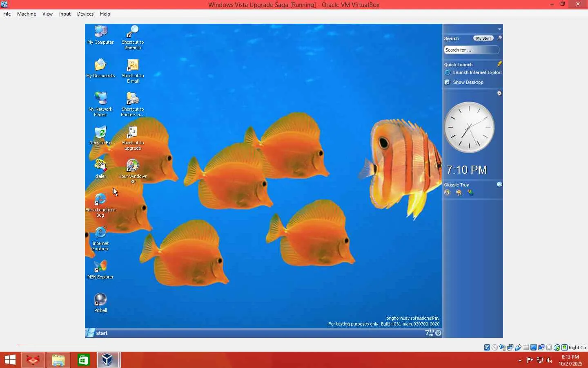Select the Recycle Bin icon
Viewport: 588px width, 368px height.
pyautogui.click(x=100, y=135)
